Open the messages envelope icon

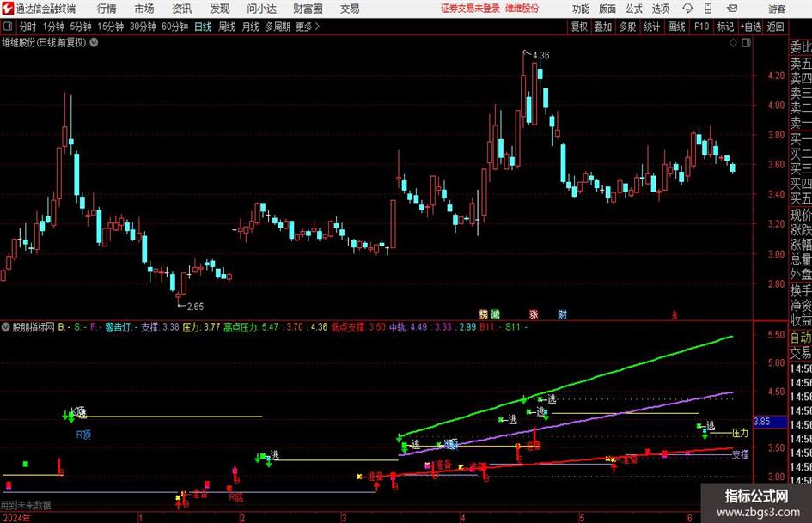732,9
